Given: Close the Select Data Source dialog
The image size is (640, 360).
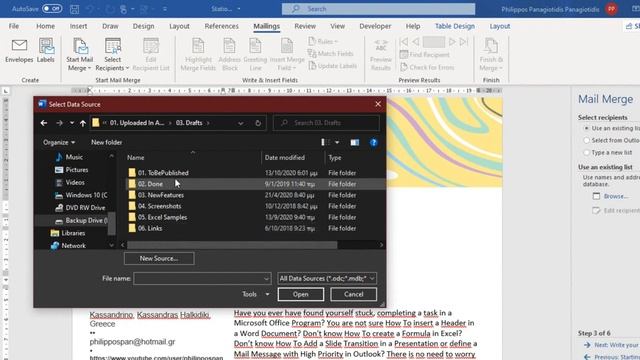Looking at the screenshot, I should [378, 104].
